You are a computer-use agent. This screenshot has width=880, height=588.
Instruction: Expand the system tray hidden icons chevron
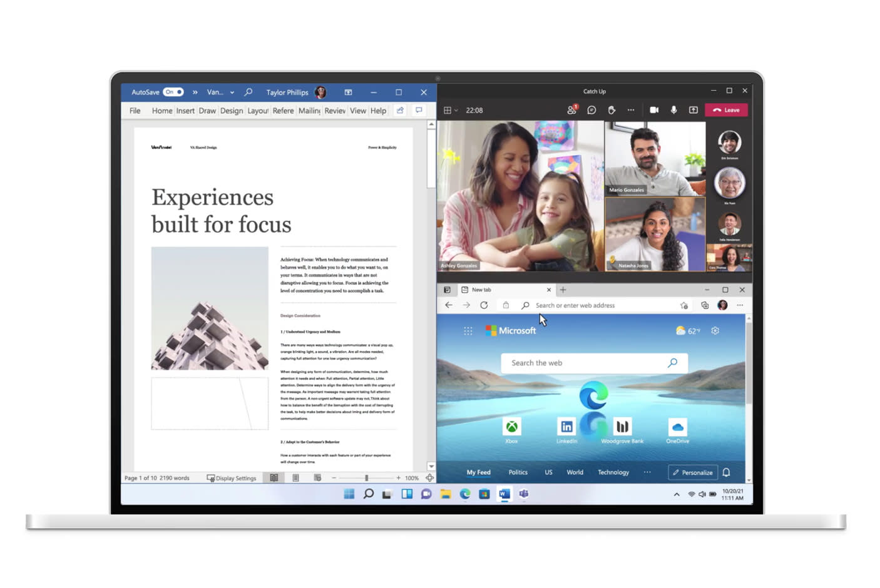pyautogui.click(x=677, y=494)
